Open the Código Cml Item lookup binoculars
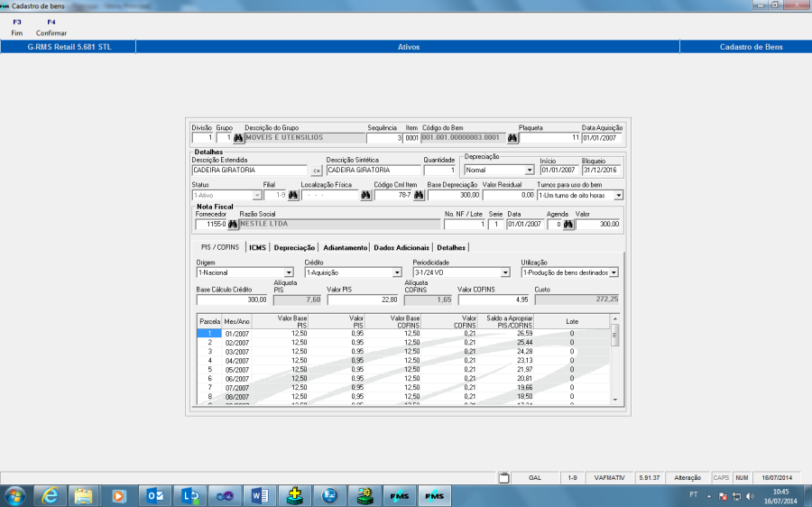 click(x=419, y=195)
